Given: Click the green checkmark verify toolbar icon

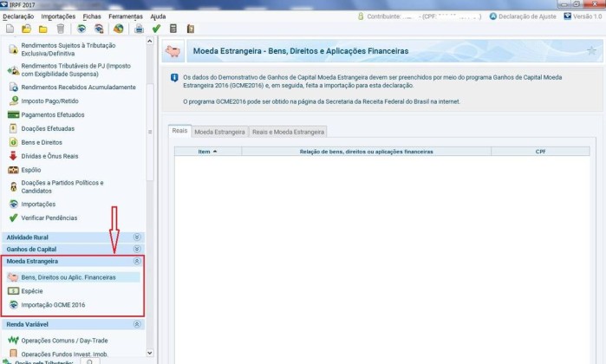Looking at the screenshot, I should [x=156, y=29].
